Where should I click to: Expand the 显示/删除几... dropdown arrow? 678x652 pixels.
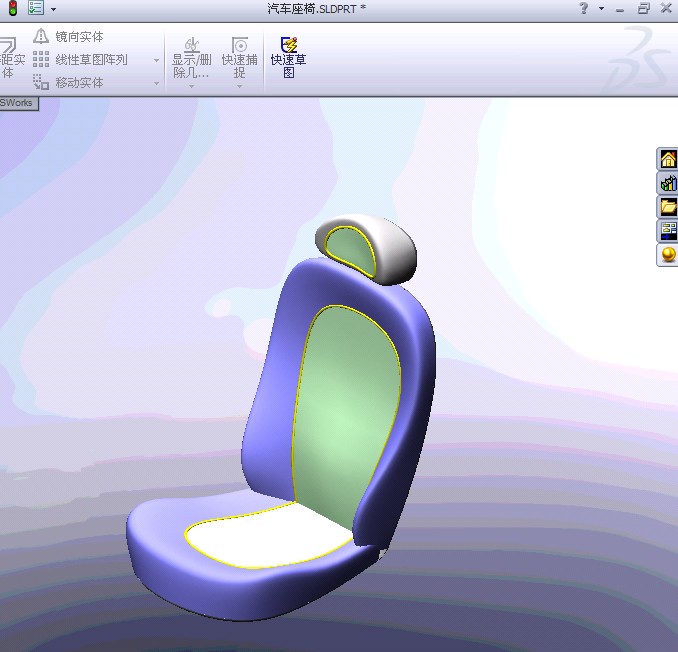[192, 86]
